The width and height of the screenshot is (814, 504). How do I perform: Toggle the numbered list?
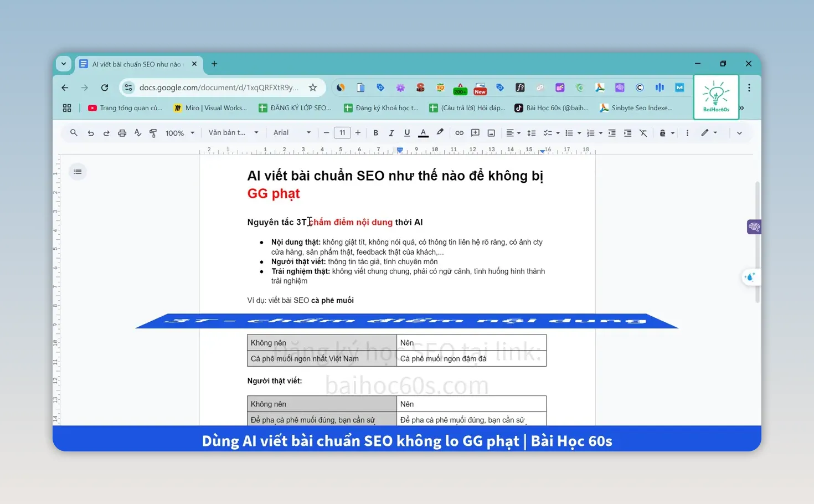(x=590, y=133)
